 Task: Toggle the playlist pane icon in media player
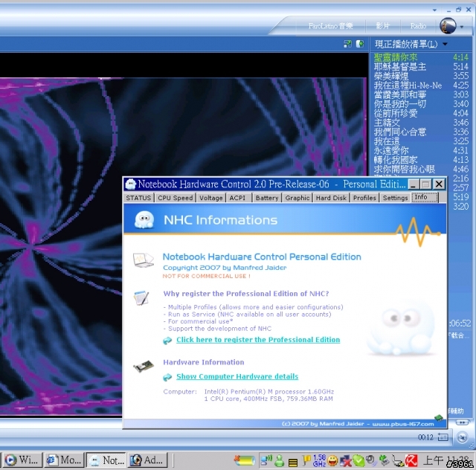tap(360, 44)
